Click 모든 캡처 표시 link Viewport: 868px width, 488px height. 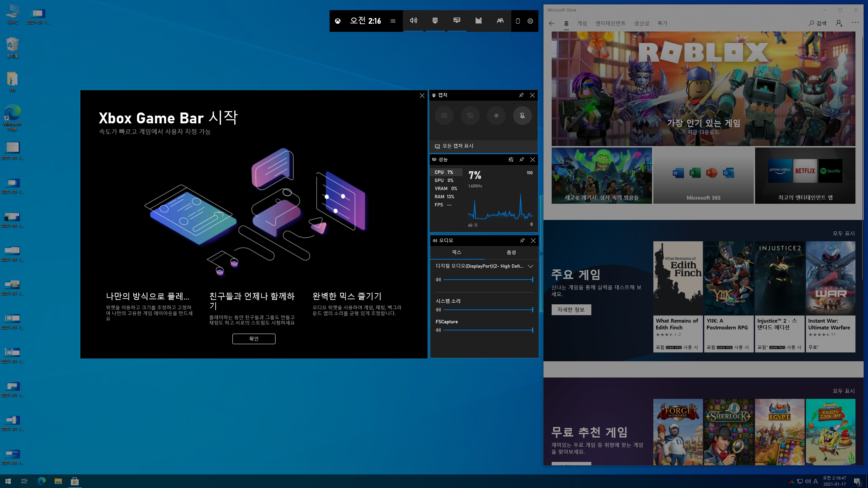pyautogui.click(x=457, y=146)
